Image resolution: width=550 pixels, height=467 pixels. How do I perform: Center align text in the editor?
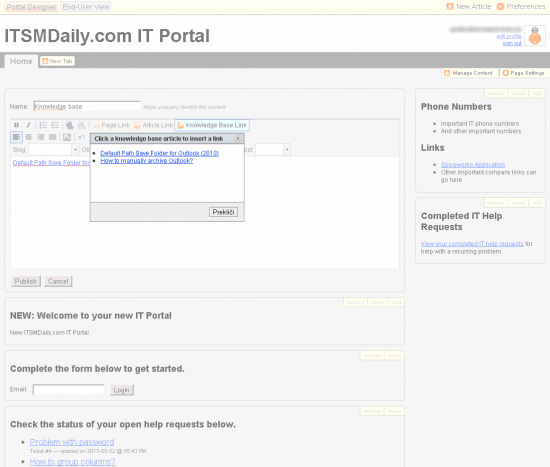(x=29, y=137)
